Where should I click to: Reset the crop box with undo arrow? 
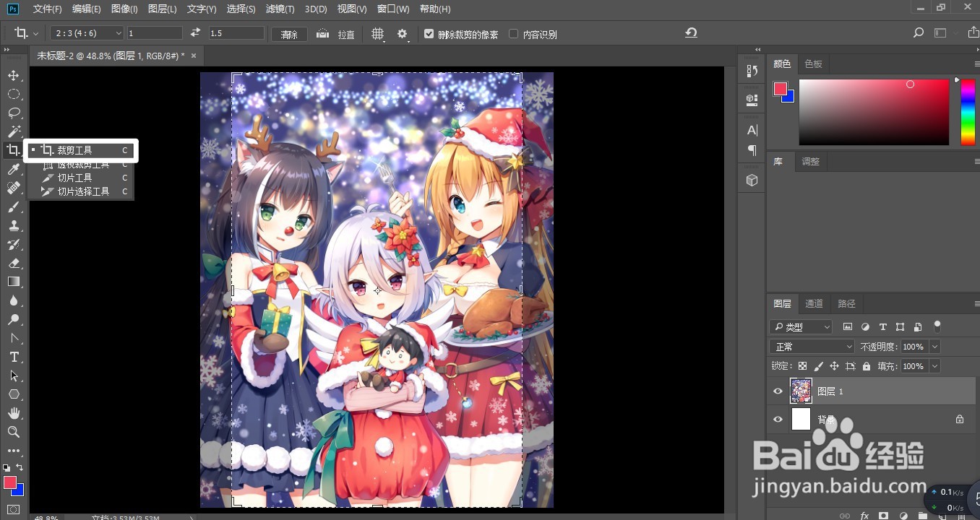click(x=691, y=33)
